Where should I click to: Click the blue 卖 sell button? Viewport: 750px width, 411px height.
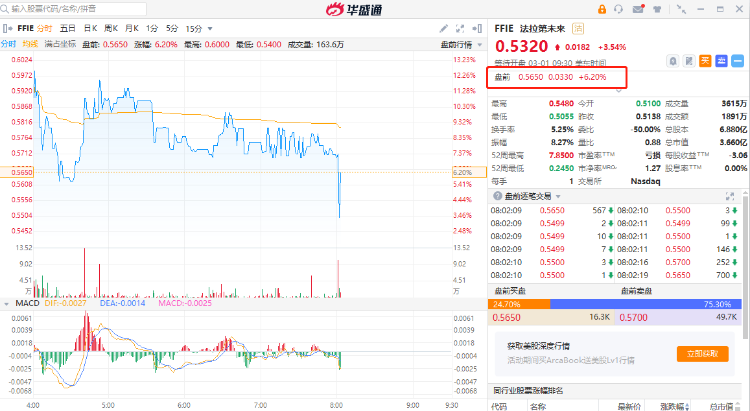721,61
